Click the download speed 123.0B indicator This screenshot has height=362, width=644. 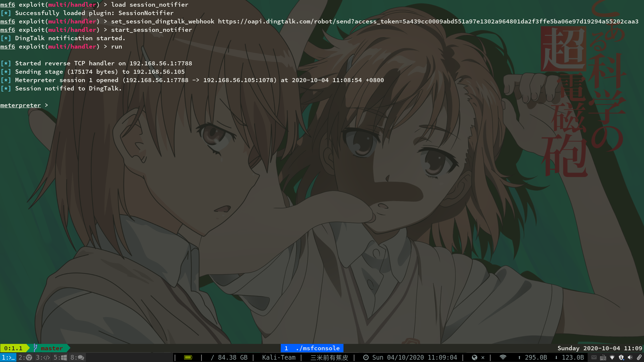tap(570, 358)
